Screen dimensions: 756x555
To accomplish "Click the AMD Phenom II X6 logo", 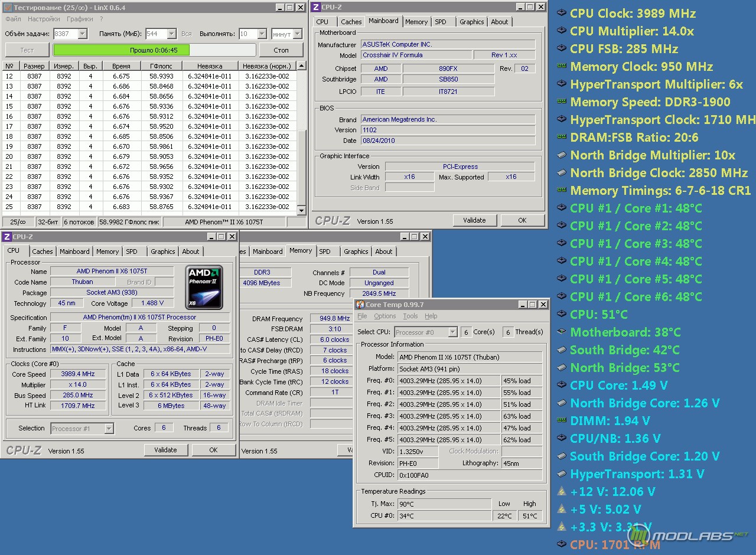I will click(x=204, y=288).
